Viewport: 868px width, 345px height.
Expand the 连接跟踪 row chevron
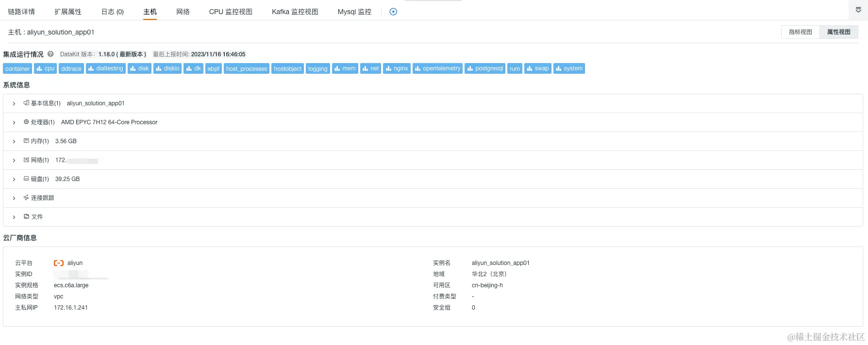coord(14,198)
